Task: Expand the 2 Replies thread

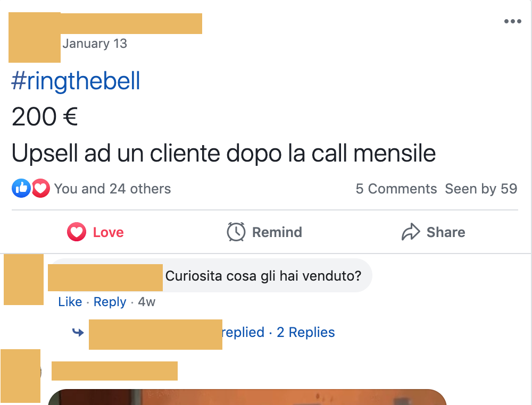Action: [306, 332]
